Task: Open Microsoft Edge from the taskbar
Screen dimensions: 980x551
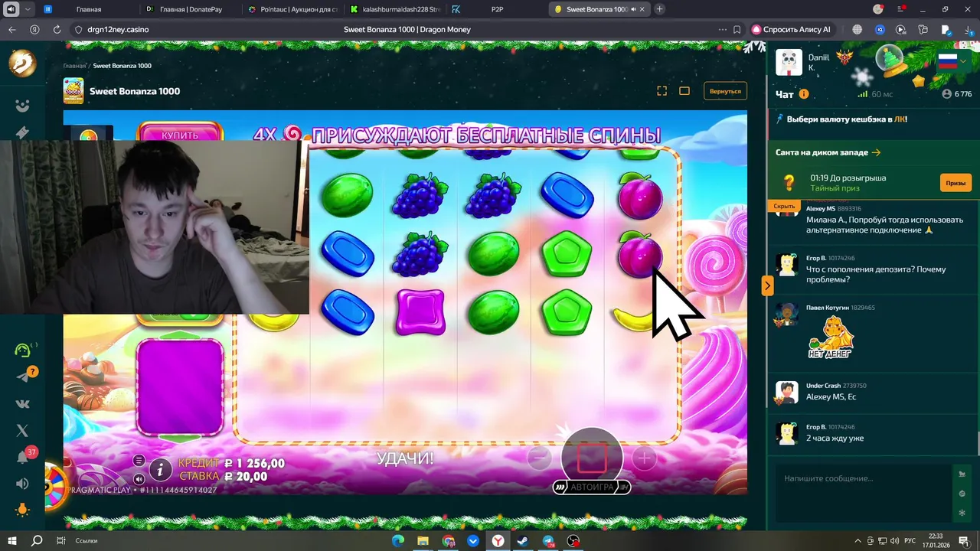Action: 398,540
